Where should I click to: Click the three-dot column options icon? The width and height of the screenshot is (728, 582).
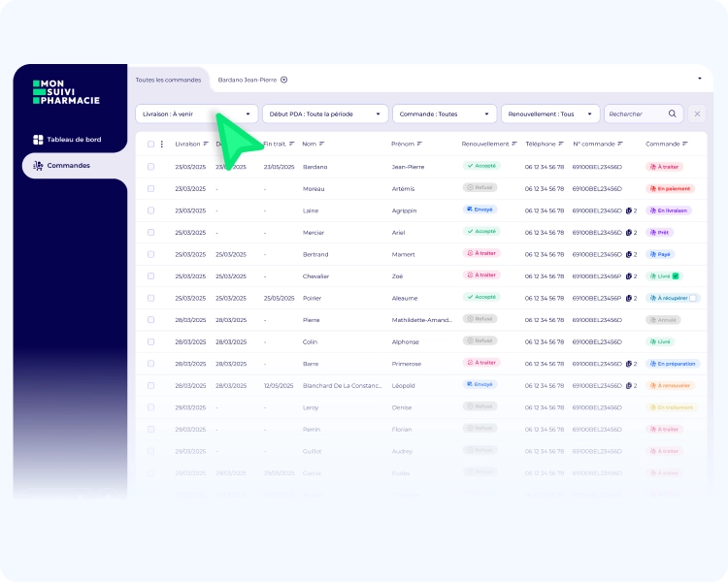(162, 145)
